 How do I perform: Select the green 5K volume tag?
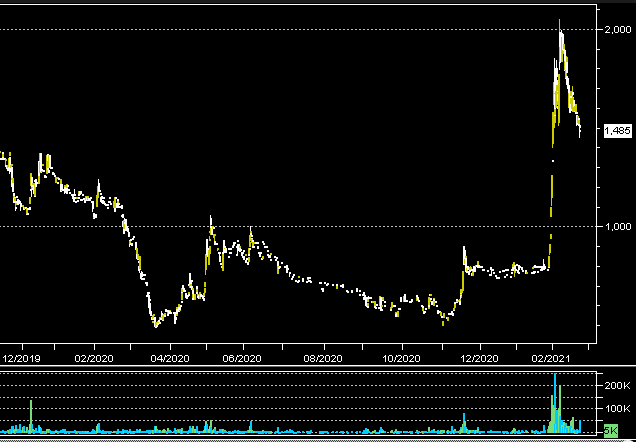[x=610, y=430]
